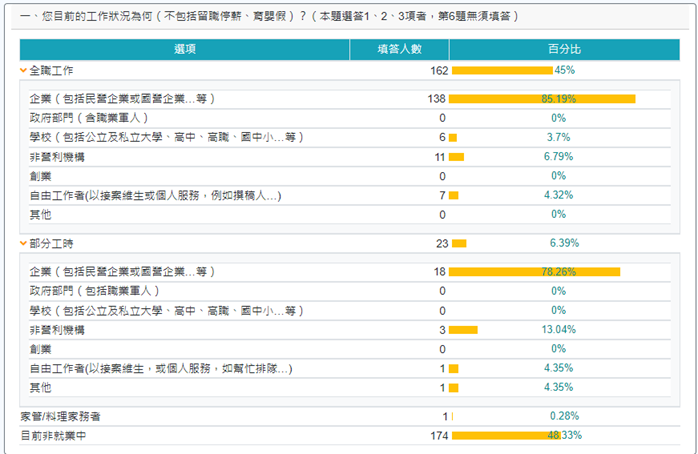Click the respondent count 162
Image resolution: width=698 pixels, height=454 pixels.
point(438,71)
